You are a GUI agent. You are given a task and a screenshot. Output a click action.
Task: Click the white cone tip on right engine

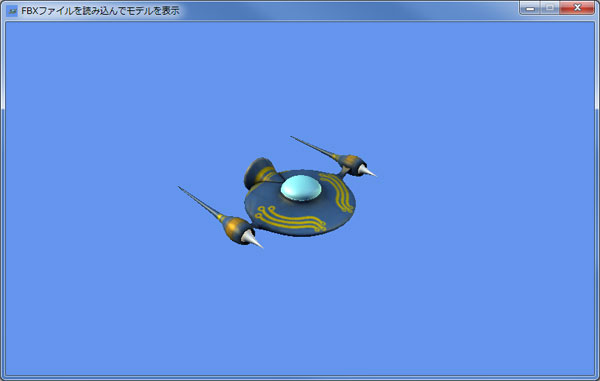[x=366, y=171]
